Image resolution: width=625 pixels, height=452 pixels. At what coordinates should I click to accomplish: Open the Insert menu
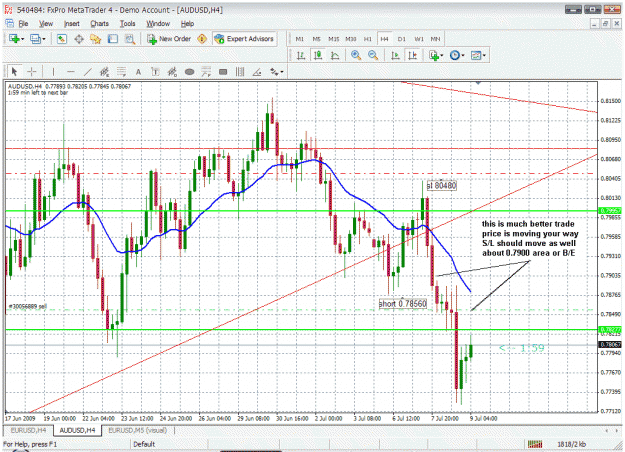pos(72,24)
